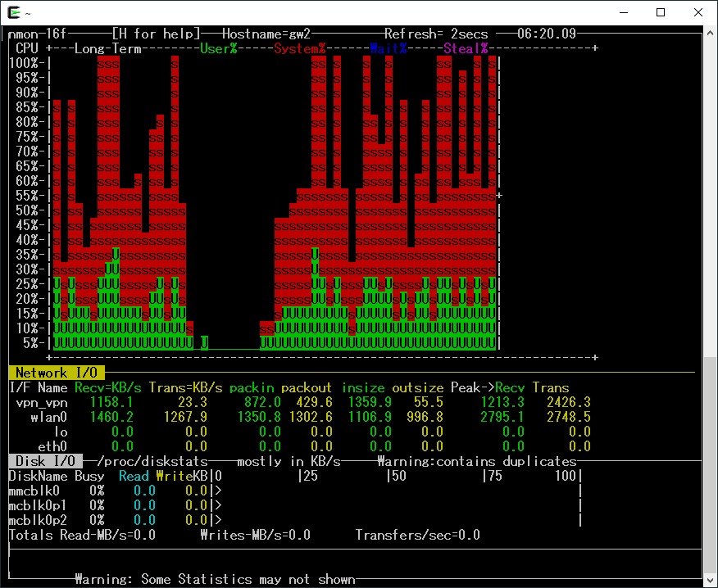This screenshot has width=718, height=588.
Task: Click wlan0 peak Recv value 2795.1
Action: 502,418
